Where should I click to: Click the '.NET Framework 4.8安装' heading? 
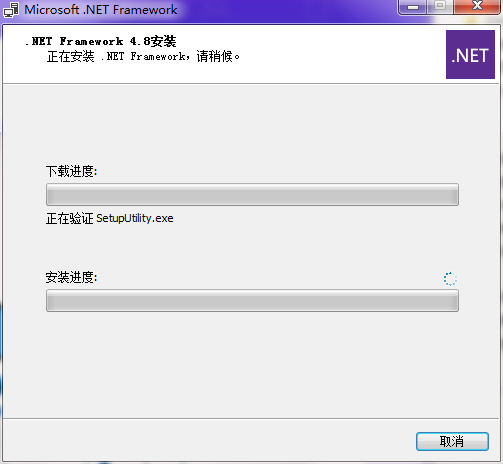101,41
